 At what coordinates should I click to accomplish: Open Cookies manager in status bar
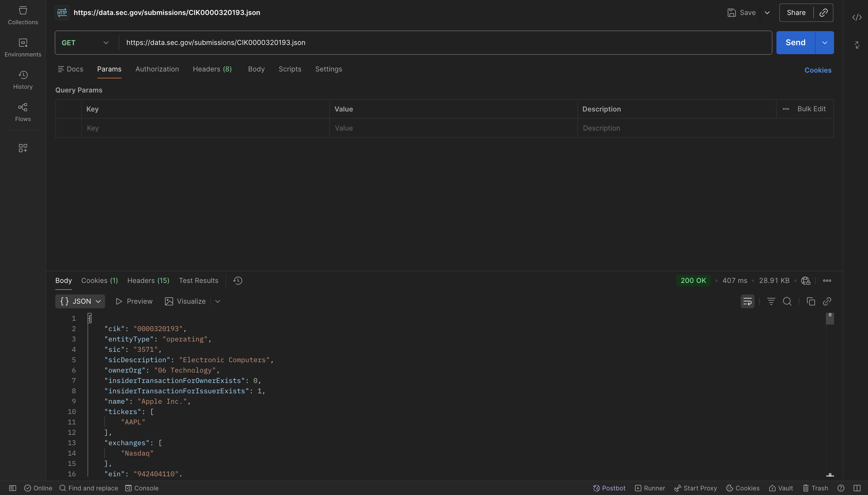tap(743, 488)
